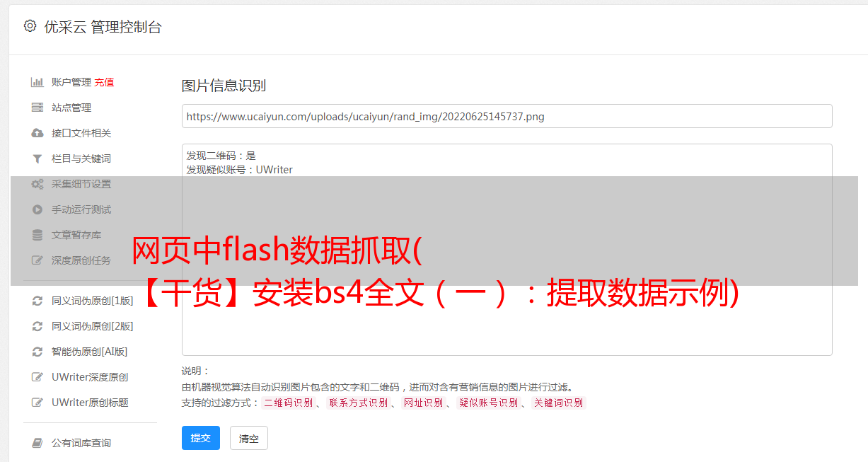Viewport: 868px width, 462px height.
Task: Click the refresh icon beside 智能伪原创[AI版]
Action: pos(37,352)
